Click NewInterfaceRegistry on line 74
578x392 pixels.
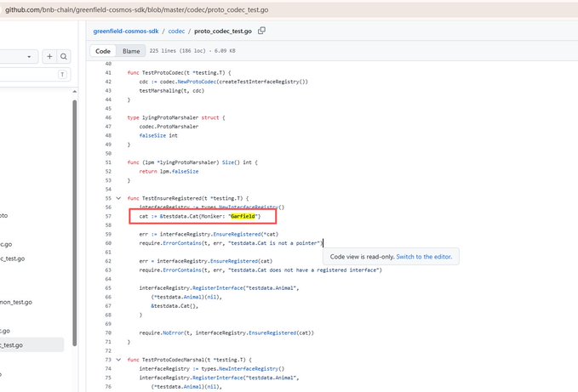249,368
